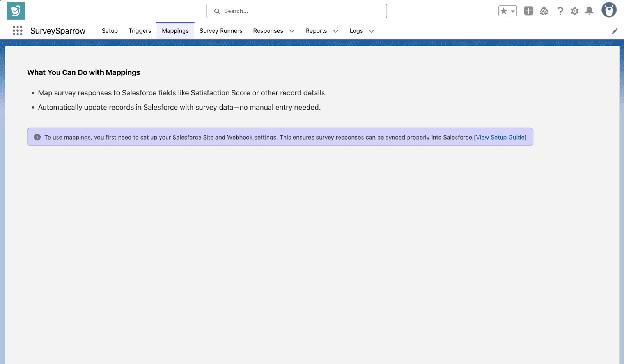Open the Help question mark icon

click(x=560, y=11)
